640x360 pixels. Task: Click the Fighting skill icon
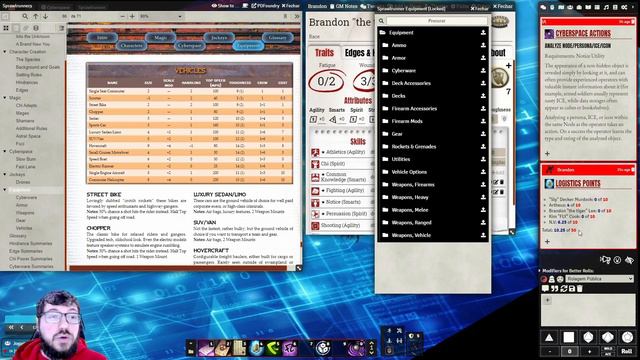coord(315,191)
